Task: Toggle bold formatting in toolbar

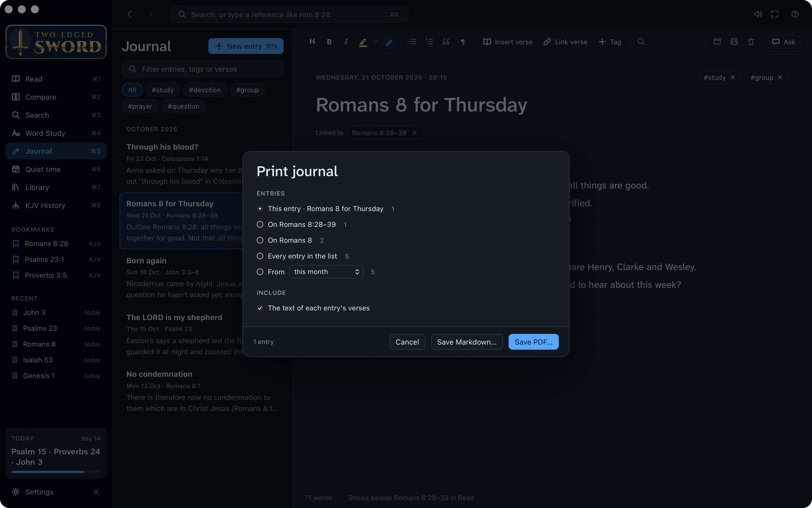Action: point(329,42)
